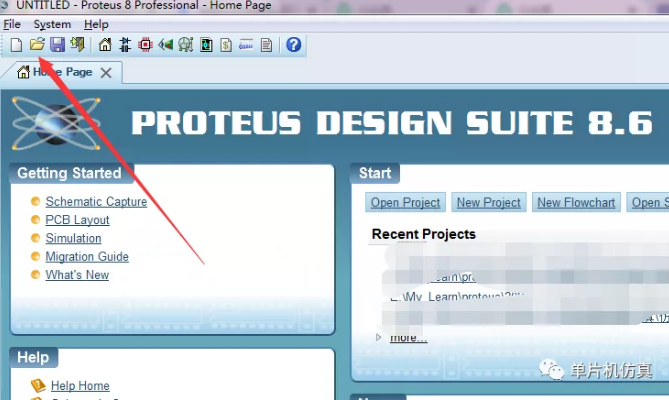669x400 pixels.
Task: Open the Help Home link
Action: click(80, 386)
